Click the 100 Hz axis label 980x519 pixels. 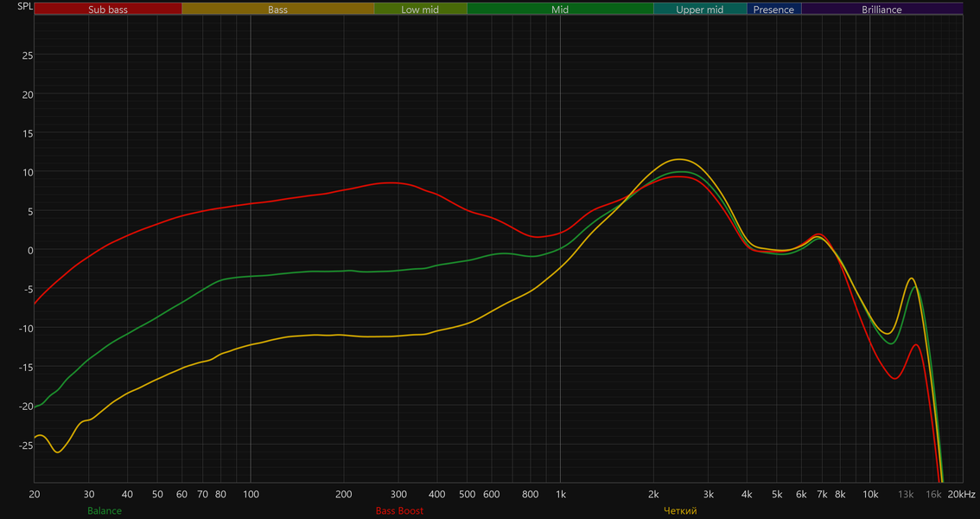(251, 495)
